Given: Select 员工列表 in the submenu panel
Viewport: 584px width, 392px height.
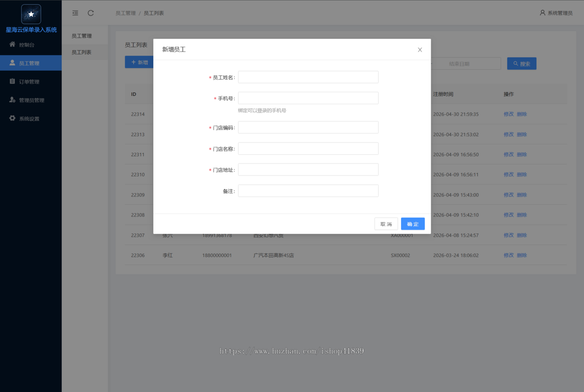Looking at the screenshot, I should [85, 52].
